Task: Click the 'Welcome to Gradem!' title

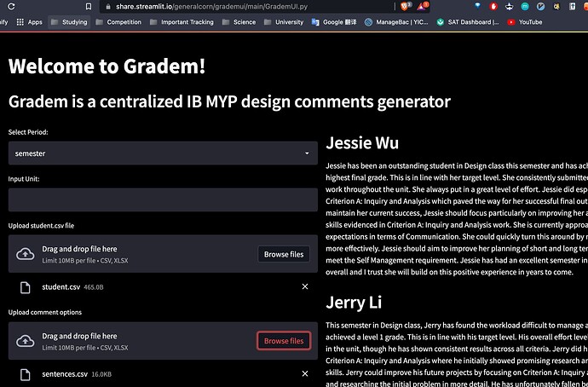Action: click(x=107, y=66)
